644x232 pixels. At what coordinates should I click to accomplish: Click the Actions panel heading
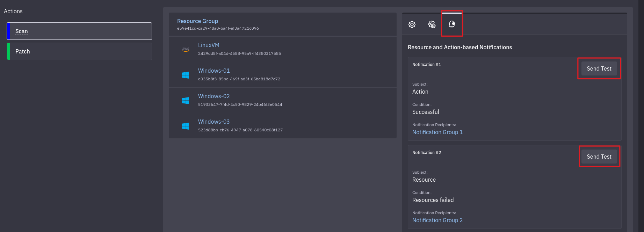pos(13,11)
